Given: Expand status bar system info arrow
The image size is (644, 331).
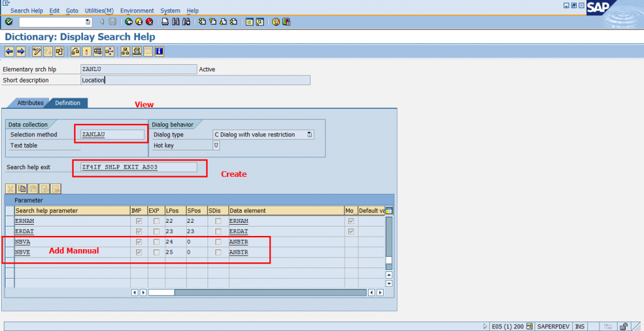Looking at the screenshot, I should coord(485,327).
